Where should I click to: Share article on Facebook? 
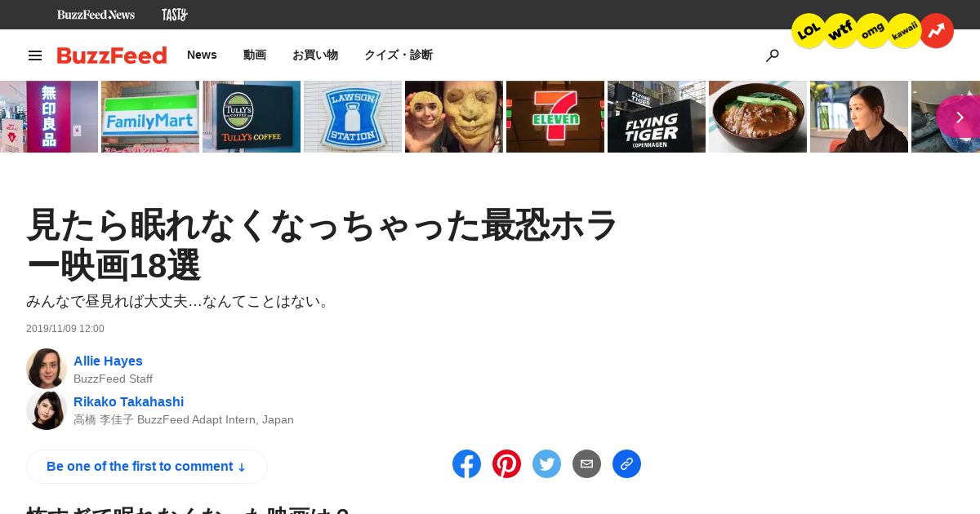click(x=466, y=464)
